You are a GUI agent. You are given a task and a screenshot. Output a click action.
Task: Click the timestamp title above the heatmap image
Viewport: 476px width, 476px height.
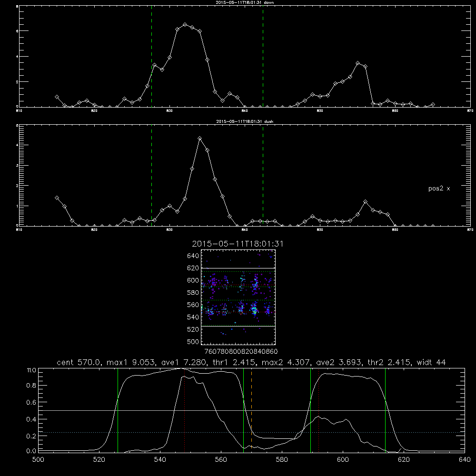pos(238,244)
